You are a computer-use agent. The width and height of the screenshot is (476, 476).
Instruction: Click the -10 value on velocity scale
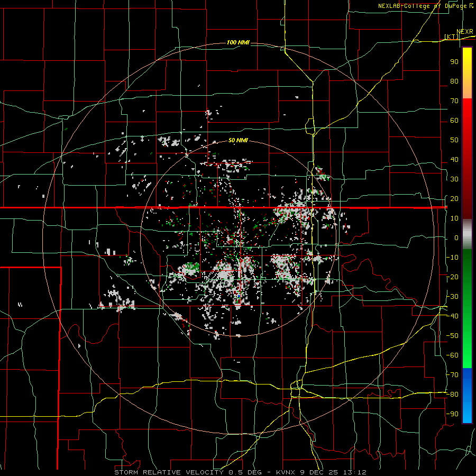click(x=452, y=258)
